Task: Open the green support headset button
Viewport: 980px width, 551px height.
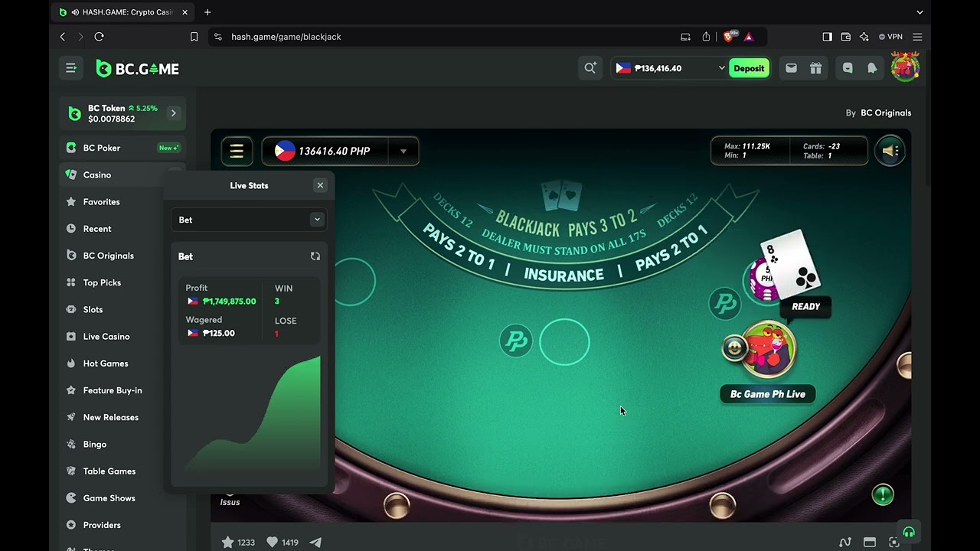Action: (x=909, y=533)
